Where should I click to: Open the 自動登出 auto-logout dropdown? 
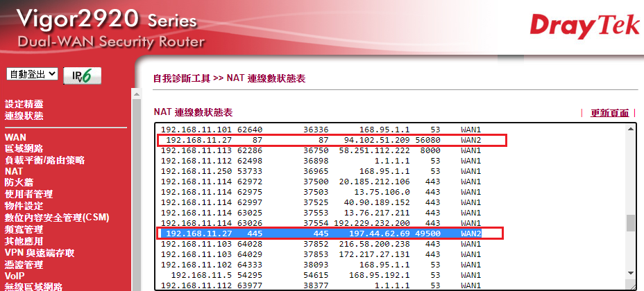click(32, 74)
